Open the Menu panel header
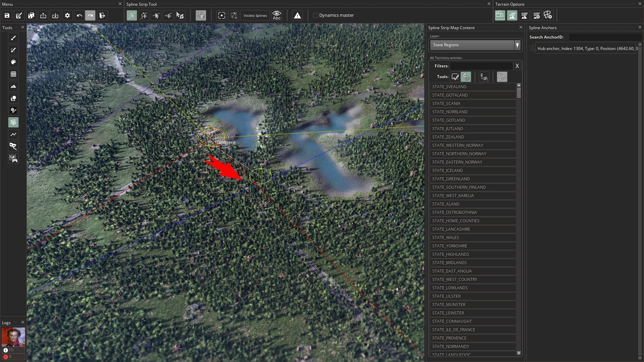The height and width of the screenshot is (362, 644). (8, 4)
